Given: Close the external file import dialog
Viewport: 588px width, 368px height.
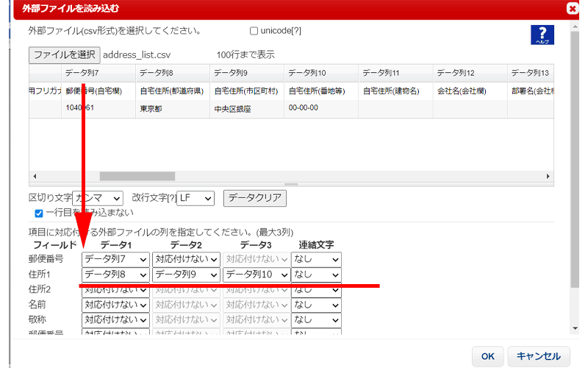Looking at the screenshot, I should pos(573,8).
